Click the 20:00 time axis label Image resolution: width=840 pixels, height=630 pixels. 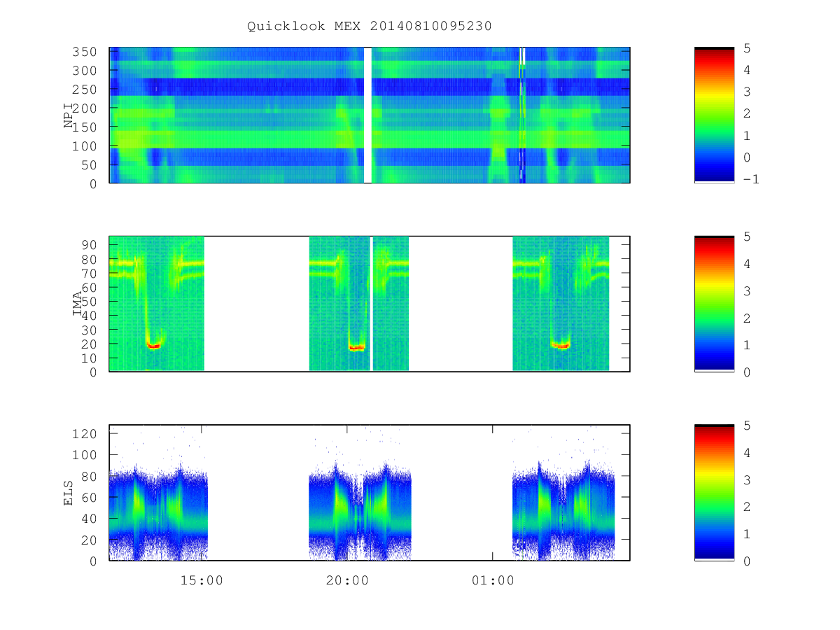click(x=347, y=580)
